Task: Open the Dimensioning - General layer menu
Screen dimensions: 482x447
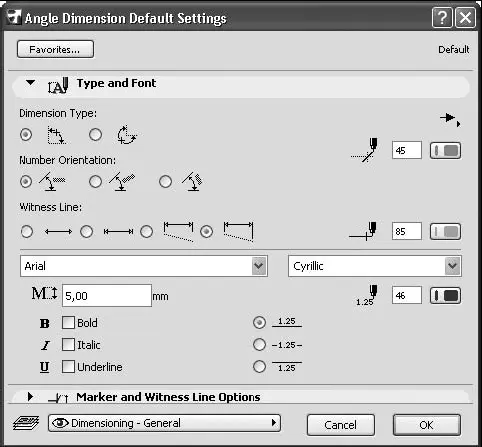Action: pos(164,423)
